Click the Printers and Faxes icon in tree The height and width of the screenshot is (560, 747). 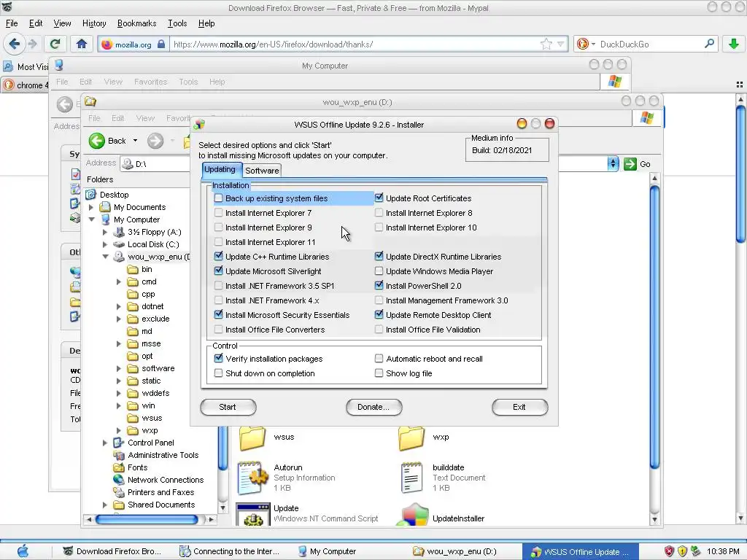click(118, 492)
